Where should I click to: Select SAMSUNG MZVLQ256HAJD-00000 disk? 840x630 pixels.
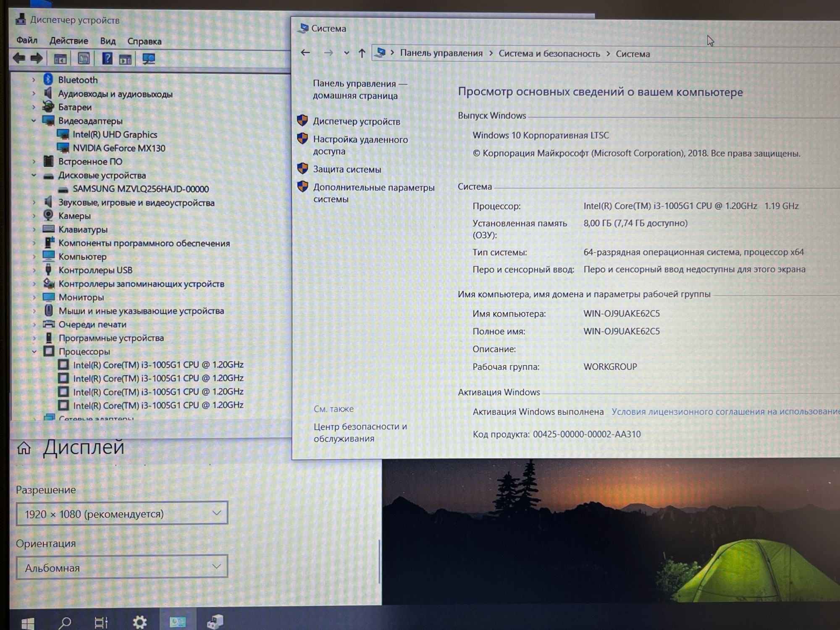(x=141, y=189)
